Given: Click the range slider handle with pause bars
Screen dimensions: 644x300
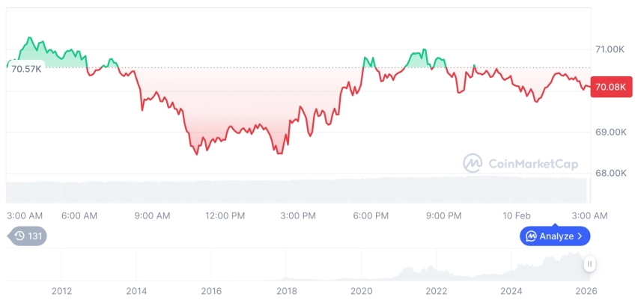Looking at the screenshot, I should click(x=590, y=264).
